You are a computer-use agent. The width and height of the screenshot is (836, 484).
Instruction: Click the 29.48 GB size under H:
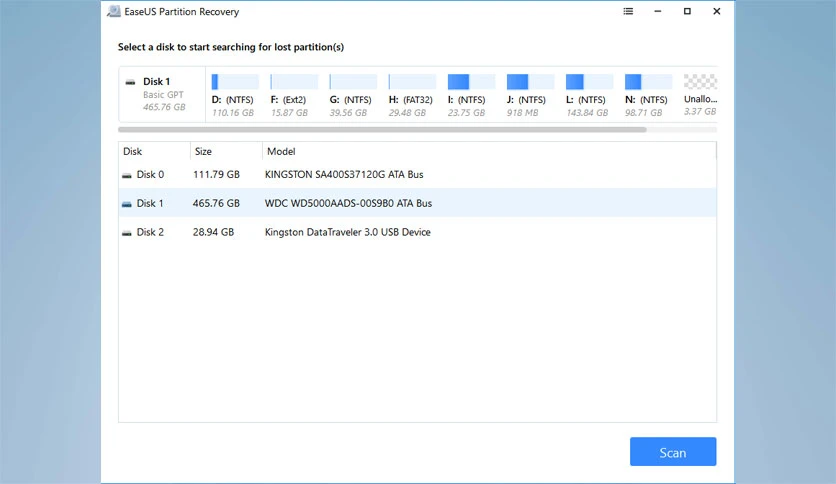tap(407, 112)
